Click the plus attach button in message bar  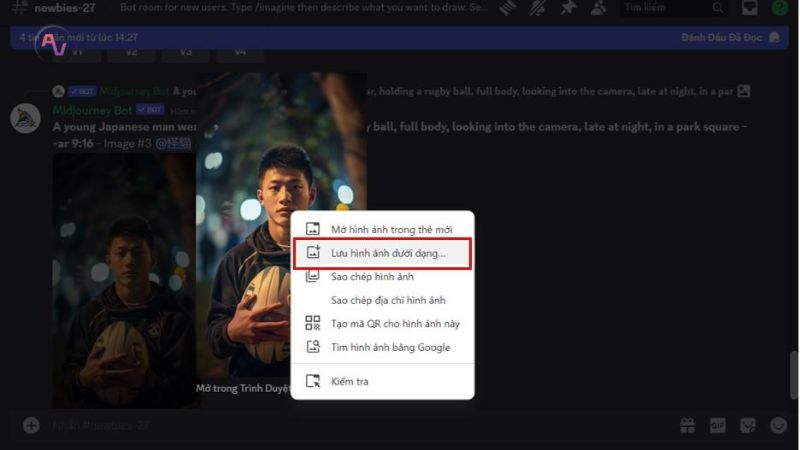tap(31, 425)
